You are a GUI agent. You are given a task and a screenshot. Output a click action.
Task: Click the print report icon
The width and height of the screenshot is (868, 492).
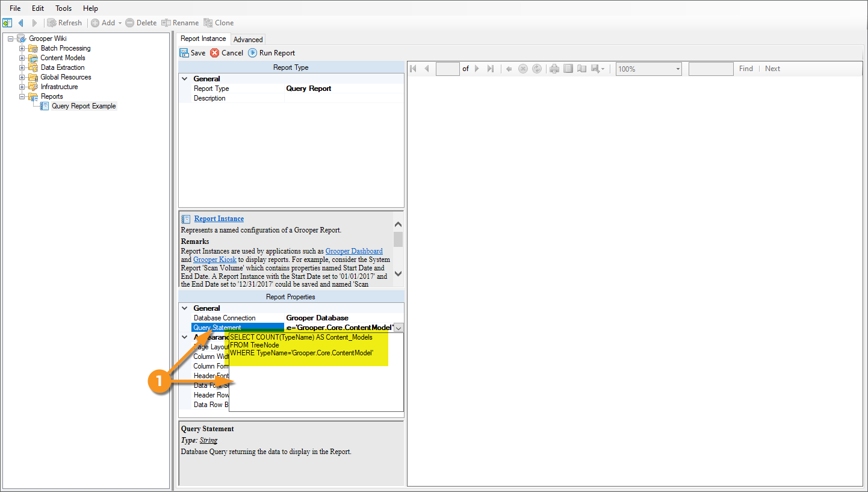[x=554, y=69]
